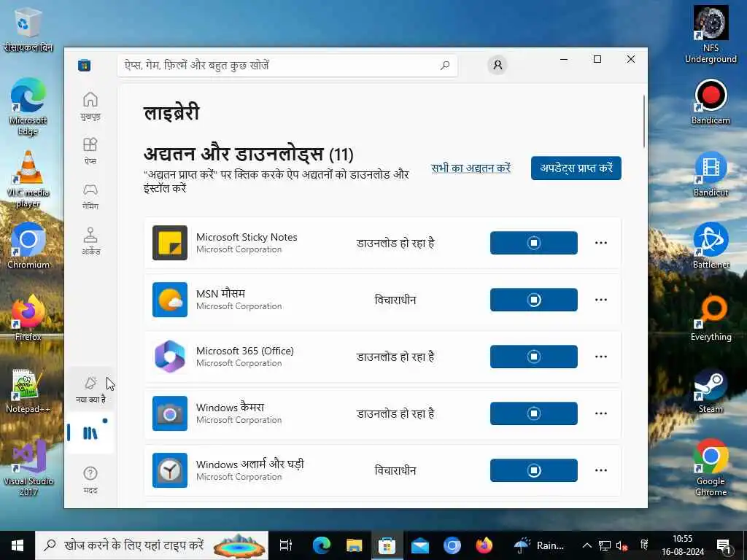This screenshot has height=560, width=747.
Task: Click the Store window vertical scrollbar
Action: pos(643,122)
